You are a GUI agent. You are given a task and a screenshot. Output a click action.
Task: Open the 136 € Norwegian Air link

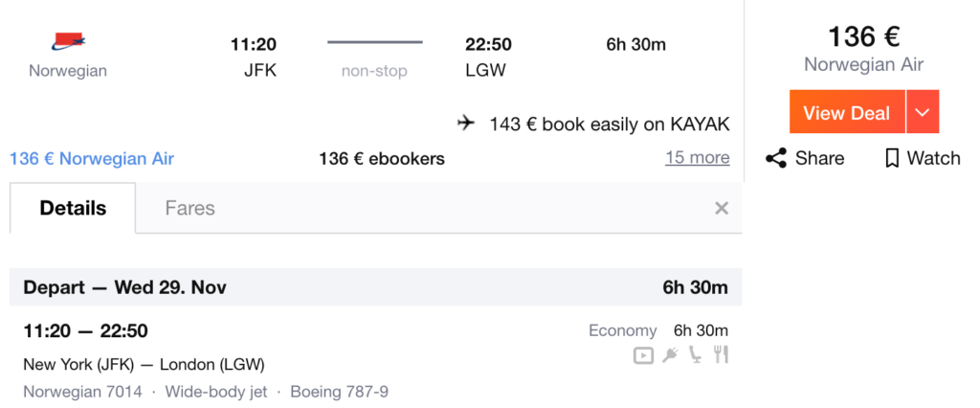92,159
